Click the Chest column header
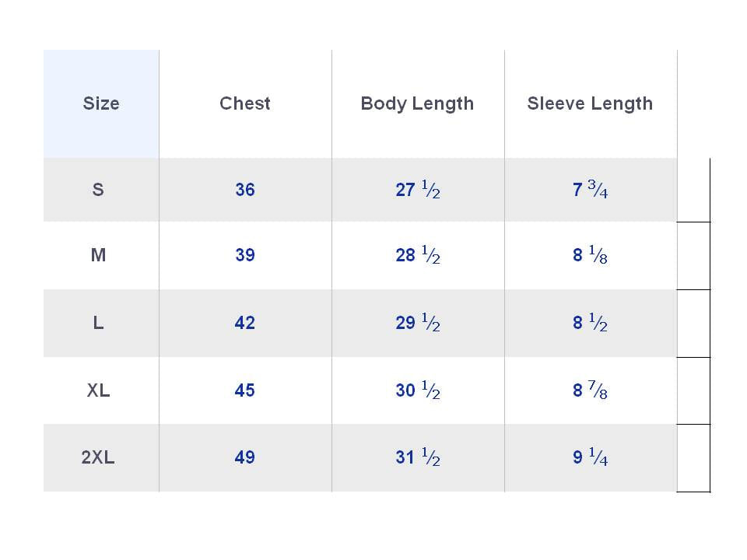 (x=245, y=103)
